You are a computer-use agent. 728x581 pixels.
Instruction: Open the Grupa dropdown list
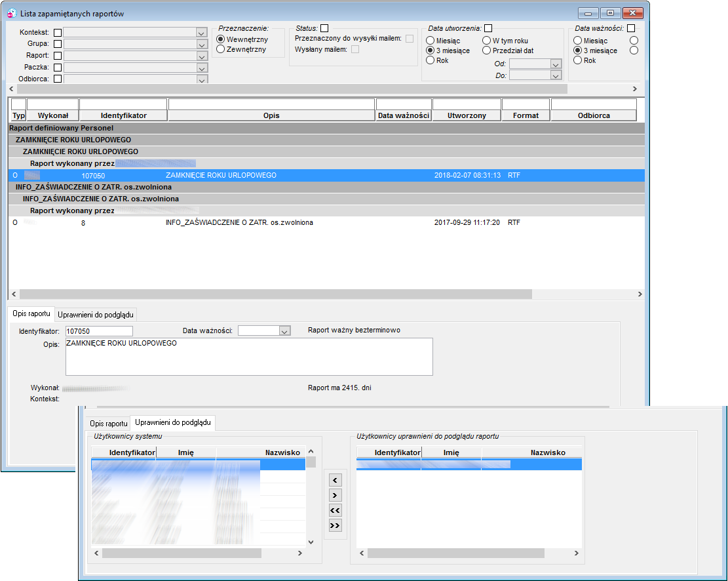click(x=202, y=45)
